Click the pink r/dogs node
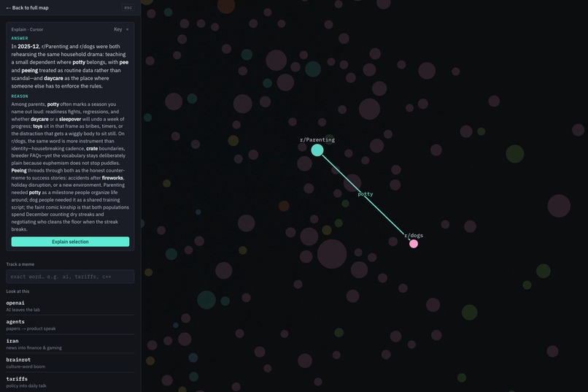The width and height of the screenshot is (588, 392). pos(414,244)
